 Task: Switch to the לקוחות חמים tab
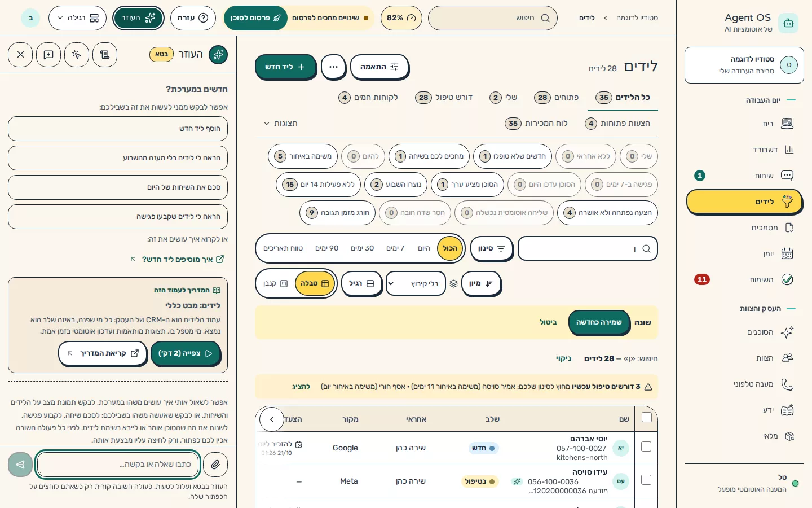pyautogui.click(x=368, y=97)
